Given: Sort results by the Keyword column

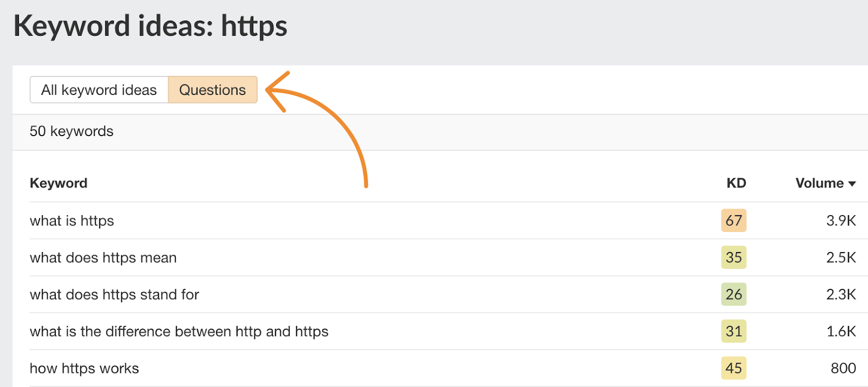Looking at the screenshot, I should [59, 183].
